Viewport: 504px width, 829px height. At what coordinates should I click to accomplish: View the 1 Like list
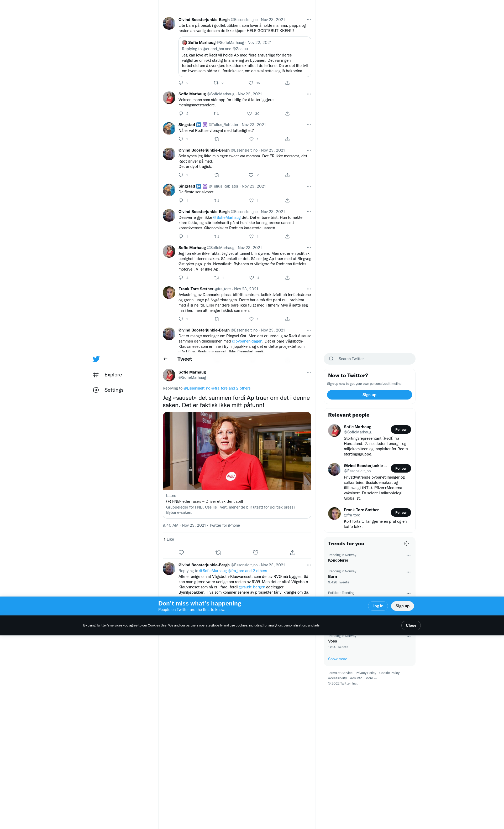click(169, 539)
